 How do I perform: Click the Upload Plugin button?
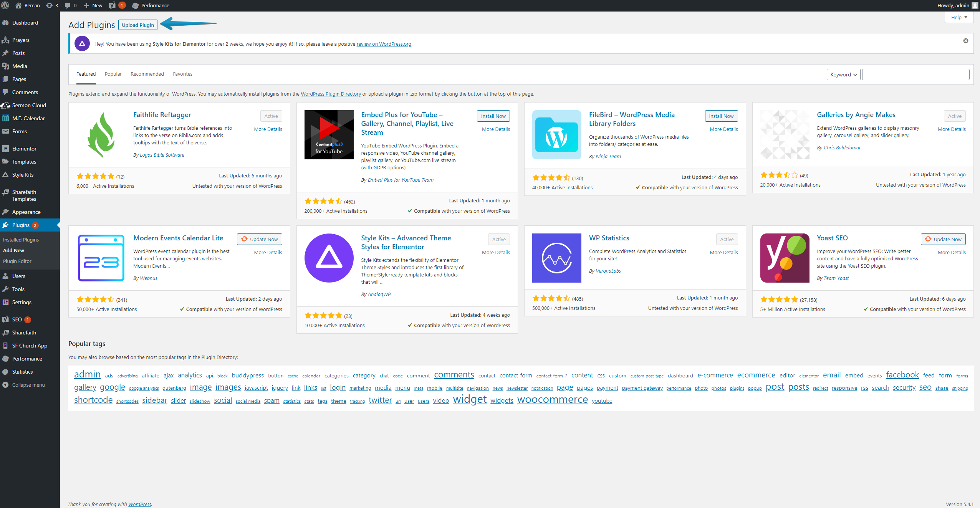click(138, 25)
